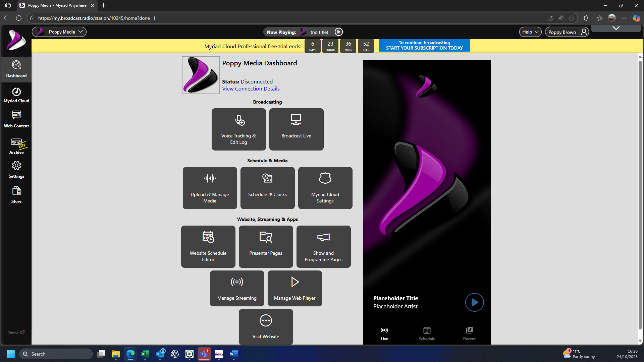The width and height of the screenshot is (644, 362).
Task: Click the View Connection Details link
Action: (x=251, y=88)
